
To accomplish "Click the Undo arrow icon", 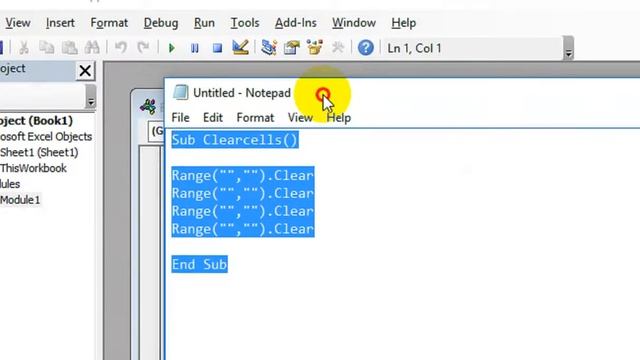I will point(120,48).
